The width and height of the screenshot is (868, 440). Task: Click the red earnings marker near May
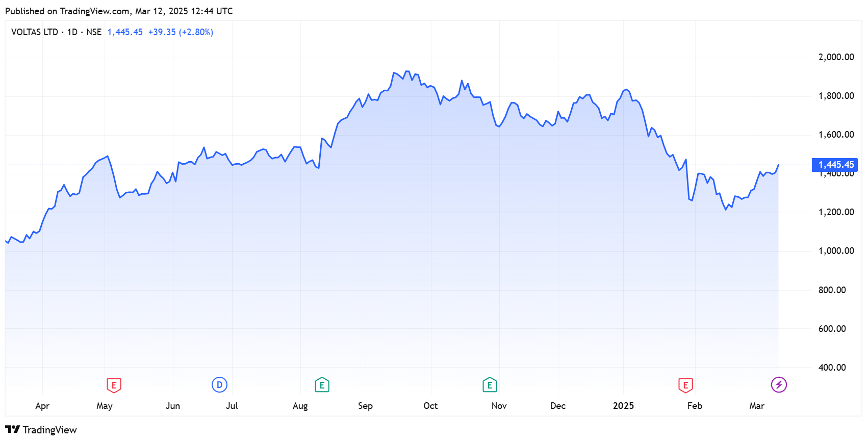tap(114, 385)
